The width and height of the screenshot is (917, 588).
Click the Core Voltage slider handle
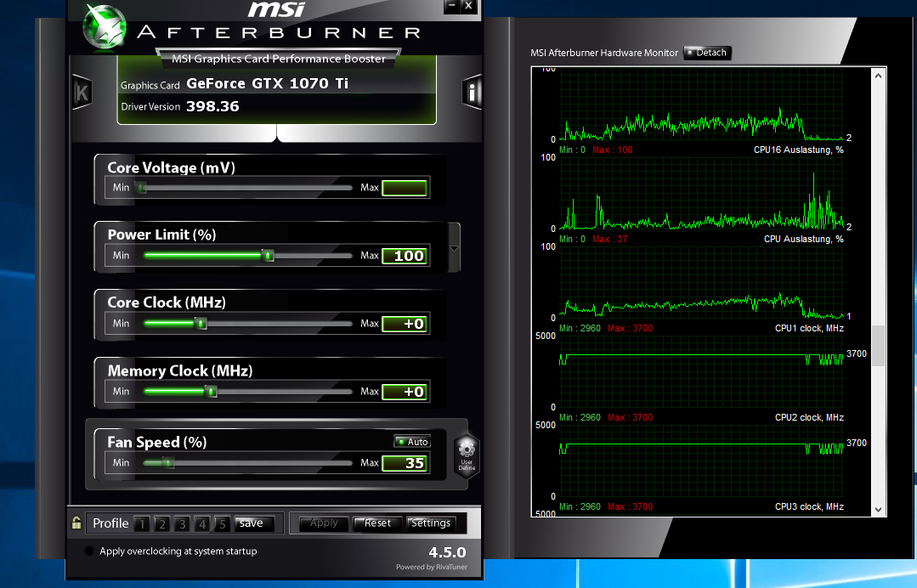142,188
